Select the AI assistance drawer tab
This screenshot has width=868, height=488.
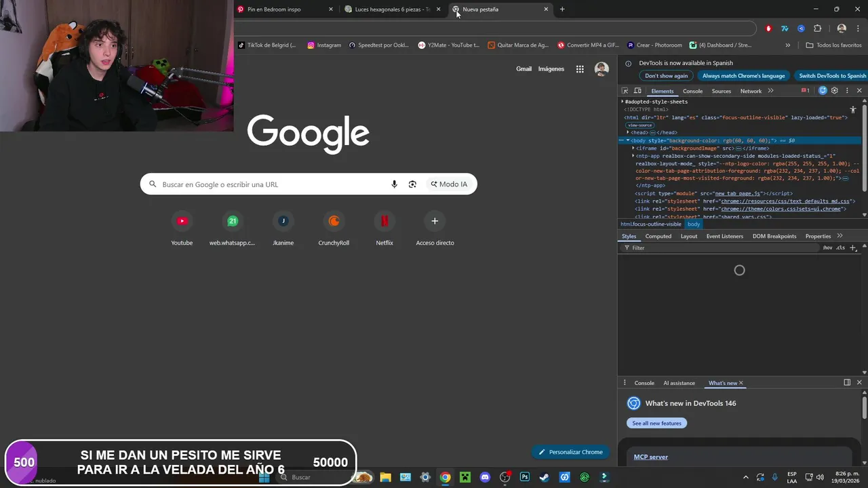click(679, 383)
